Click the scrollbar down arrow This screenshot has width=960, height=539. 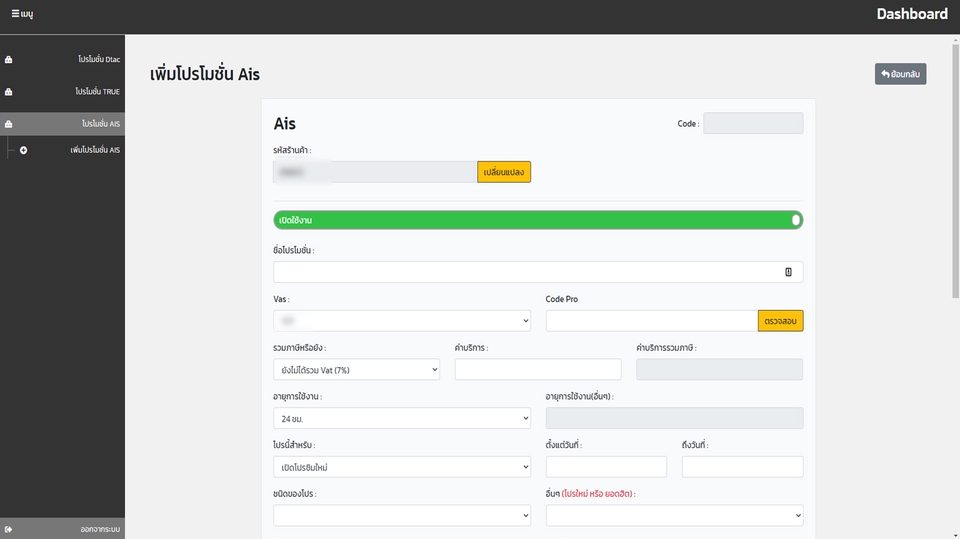[955, 535]
